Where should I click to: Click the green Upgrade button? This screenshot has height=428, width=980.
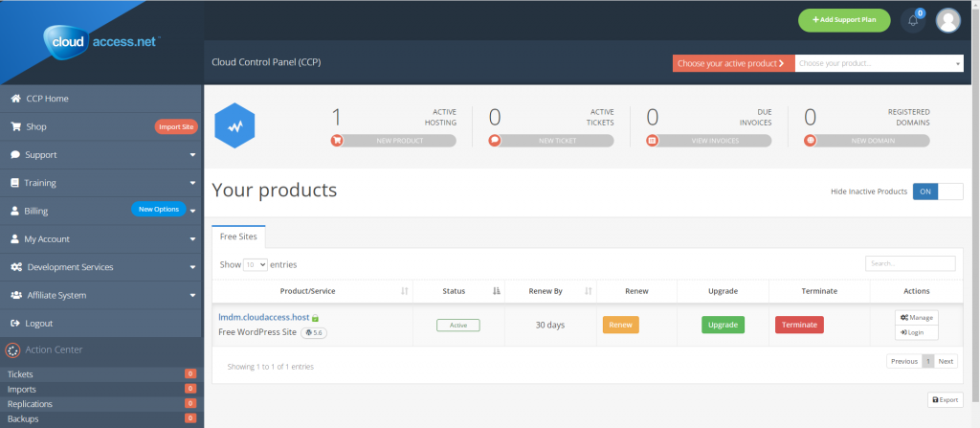pos(723,325)
